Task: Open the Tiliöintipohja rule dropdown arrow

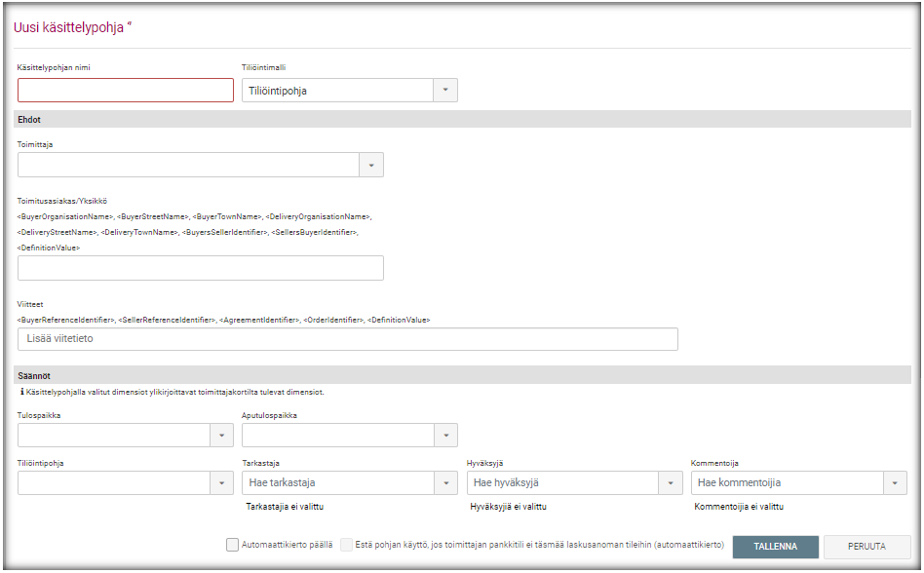Action: pos(221,483)
